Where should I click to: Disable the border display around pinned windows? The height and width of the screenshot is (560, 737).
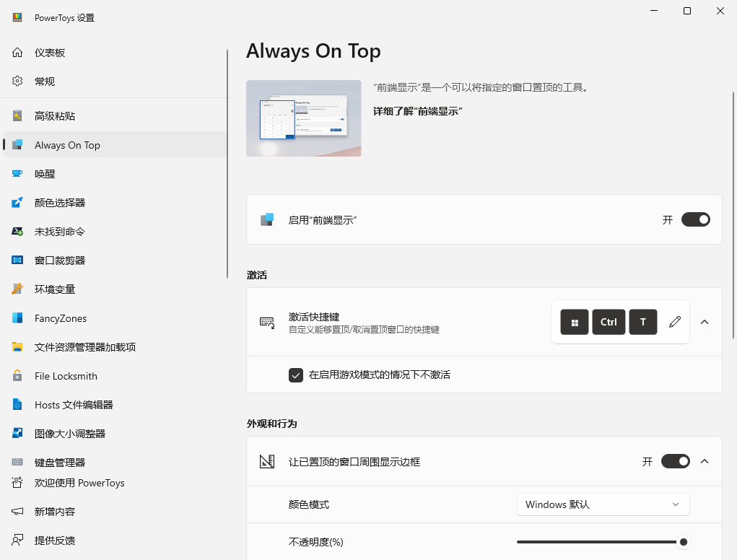tap(675, 461)
